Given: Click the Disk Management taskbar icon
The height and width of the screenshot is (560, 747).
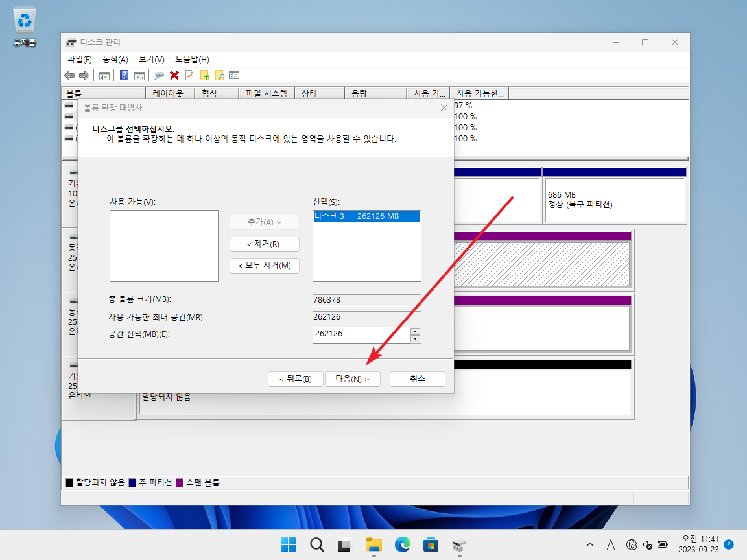Looking at the screenshot, I should [459, 544].
